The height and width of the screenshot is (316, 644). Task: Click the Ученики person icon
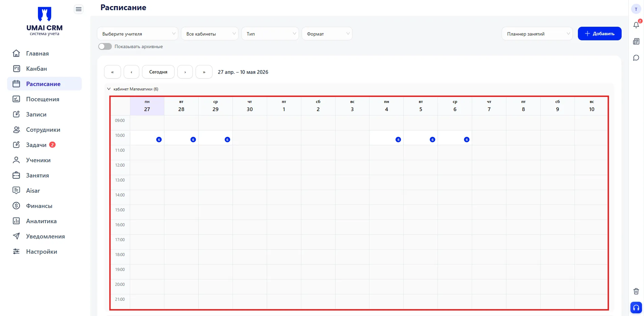[x=16, y=160]
